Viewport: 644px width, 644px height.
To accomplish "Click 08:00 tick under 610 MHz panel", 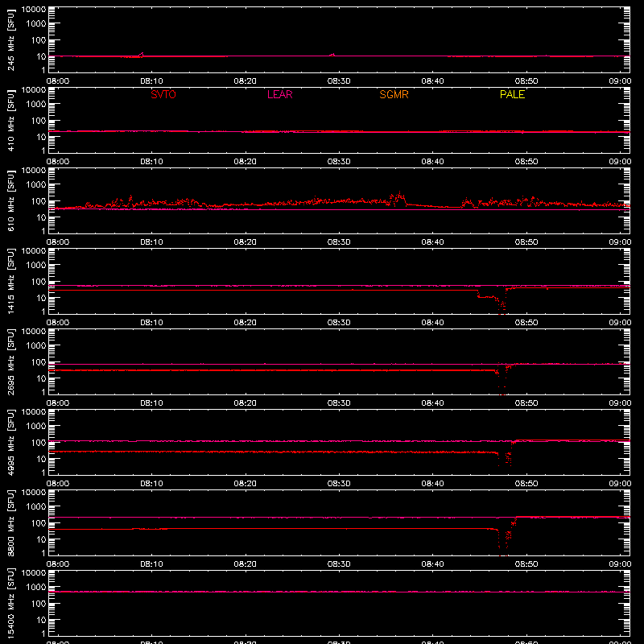I will point(58,242).
